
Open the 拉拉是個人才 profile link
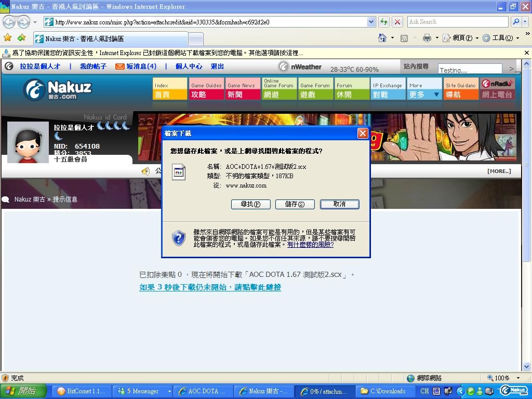pos(40,66)
